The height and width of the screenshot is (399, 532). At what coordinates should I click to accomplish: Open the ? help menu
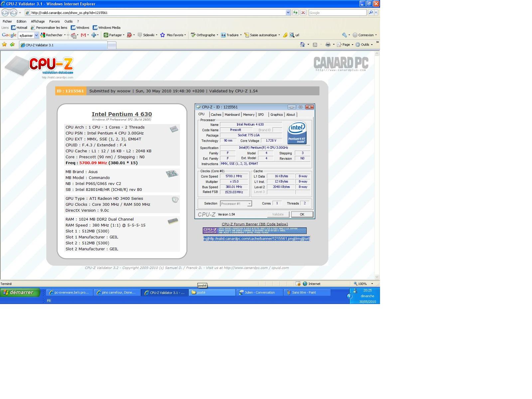[78, 21]
